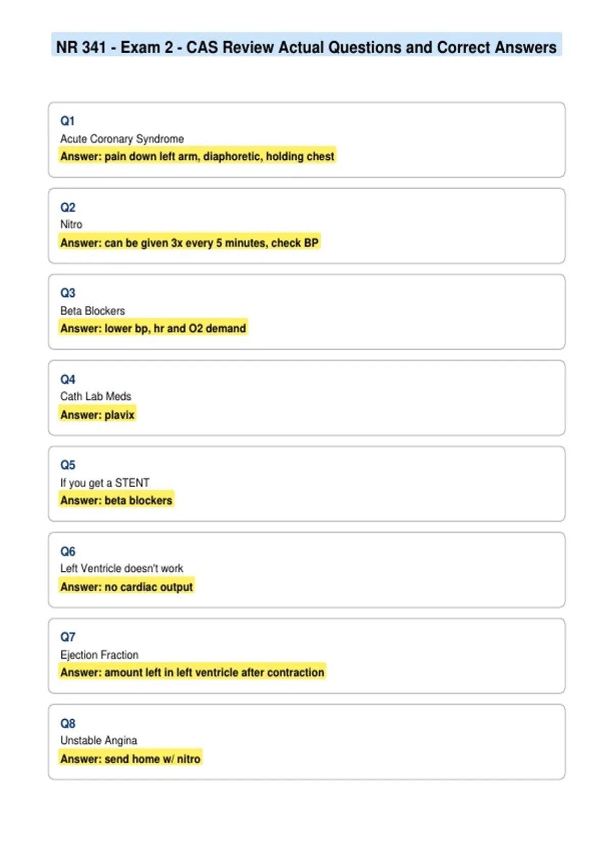Screen dimensions: 613x868
Task: Click 'Left Ventricle doesn't work' question text
Action: (x=122, y=568)
